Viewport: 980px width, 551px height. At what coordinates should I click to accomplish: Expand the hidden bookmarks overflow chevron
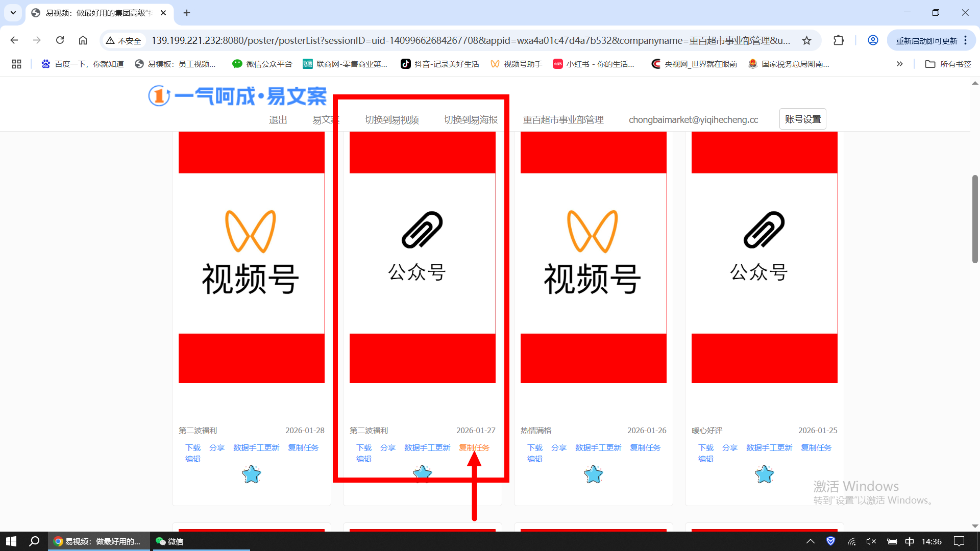899,64
